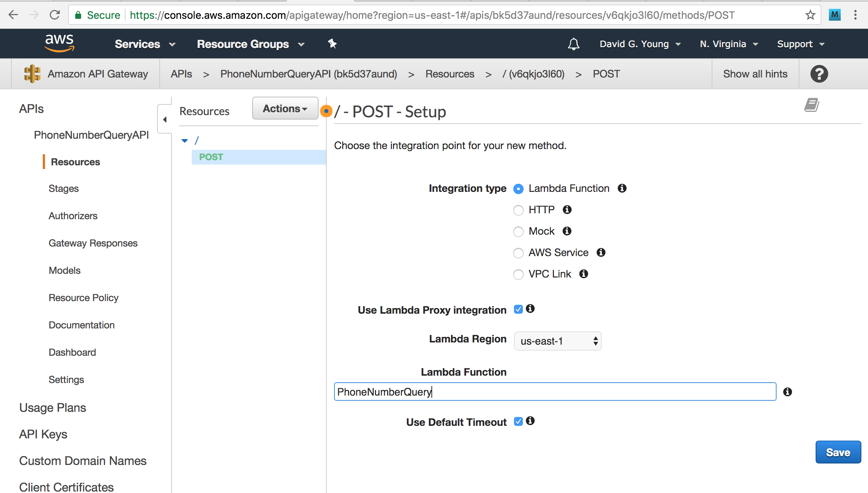Open the documentation book icon
This screenshot has height=493, width=868.
[812, 105]
